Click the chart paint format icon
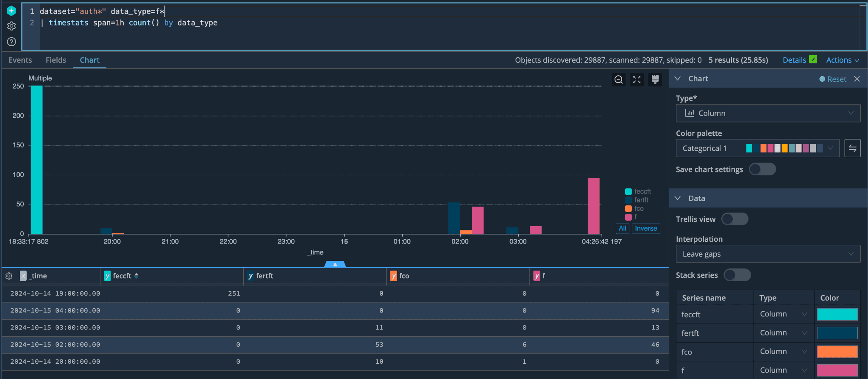The image size is (868, 379). point(655,80)
